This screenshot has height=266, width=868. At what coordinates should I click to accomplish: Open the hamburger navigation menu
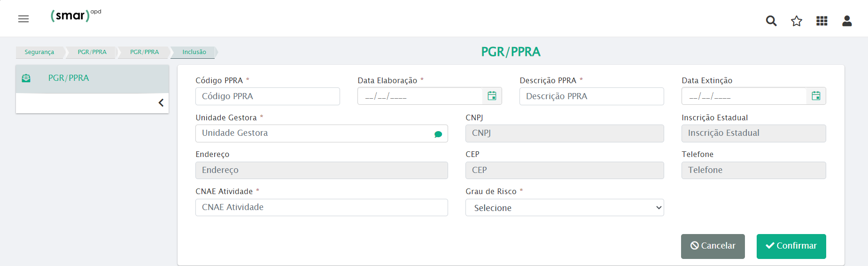coord(23,19)
